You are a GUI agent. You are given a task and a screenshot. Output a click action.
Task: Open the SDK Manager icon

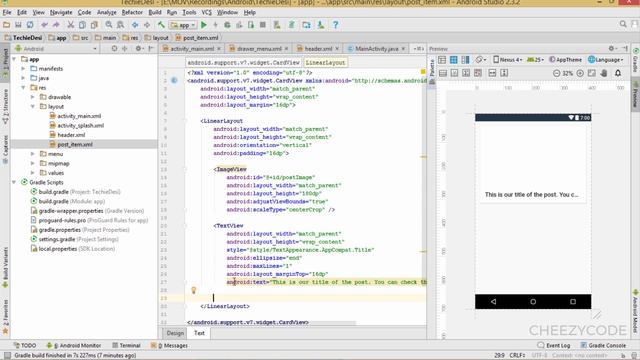tap(321, 25)
